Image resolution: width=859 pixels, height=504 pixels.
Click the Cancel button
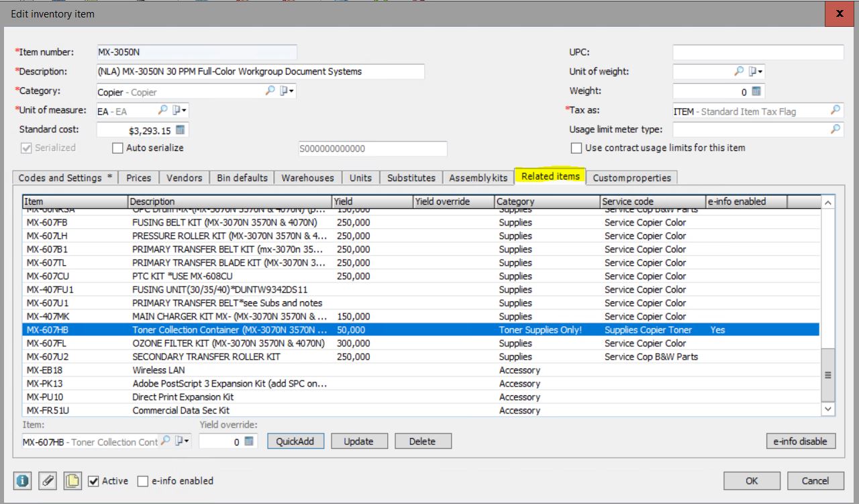(815, 481)
